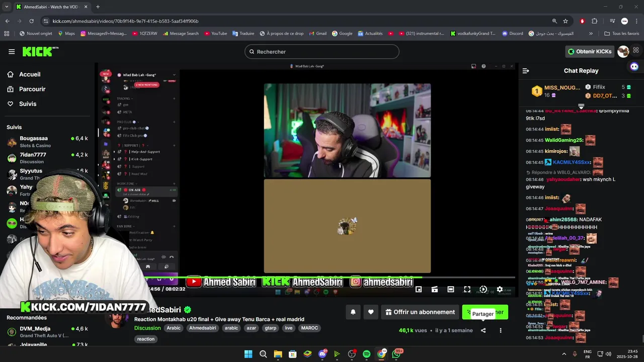The image size is (644, 362).
Task: Toggle theater mode in player
Action: point(451,289)
